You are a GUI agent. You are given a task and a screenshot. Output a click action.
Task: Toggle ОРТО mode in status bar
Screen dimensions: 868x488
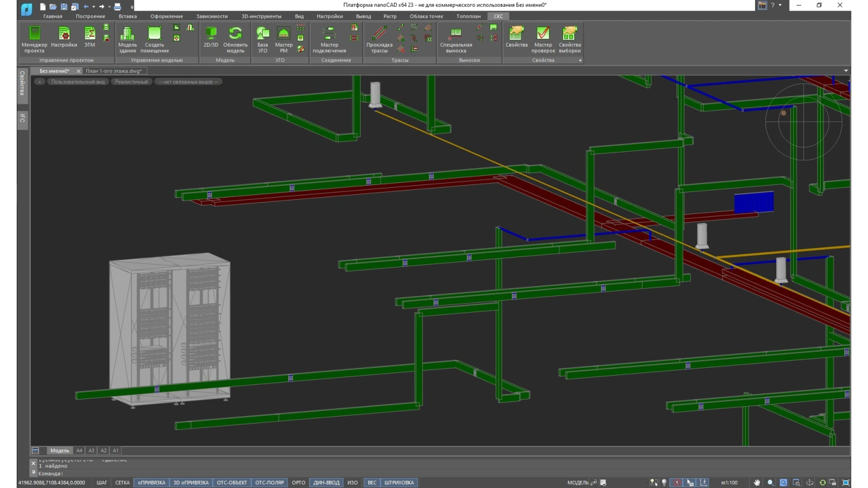[x=298, y=482]
